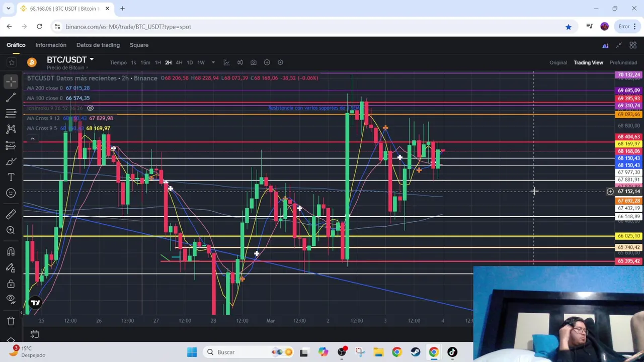Viewport: 644px width, 362px height.
Task: Set interval to 15m
Action: (145, 62)
